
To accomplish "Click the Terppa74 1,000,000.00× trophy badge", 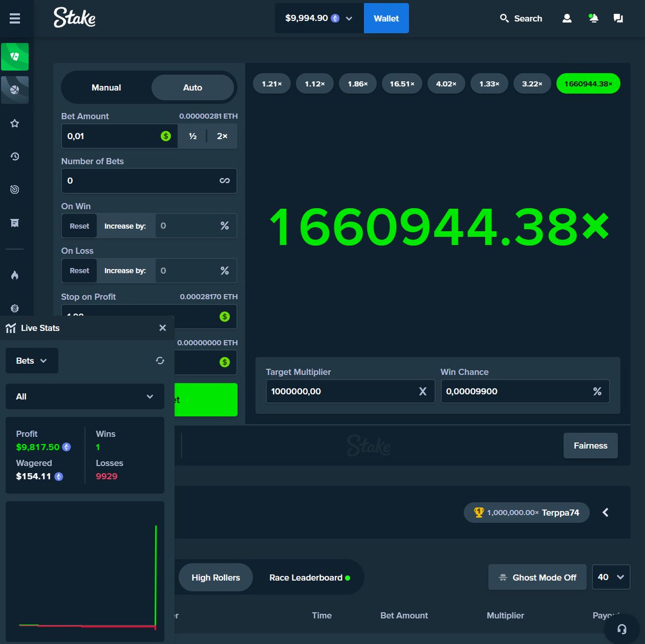I will pyautogui.click(x=526, y=512).
